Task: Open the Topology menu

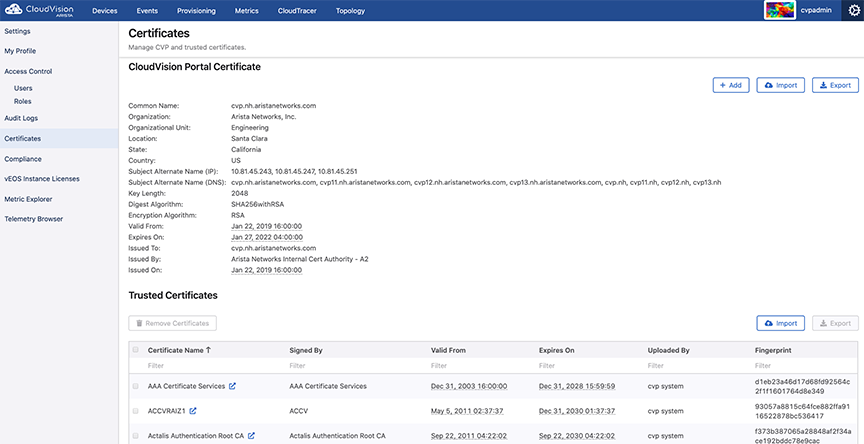Action: [x=350, y=11]
